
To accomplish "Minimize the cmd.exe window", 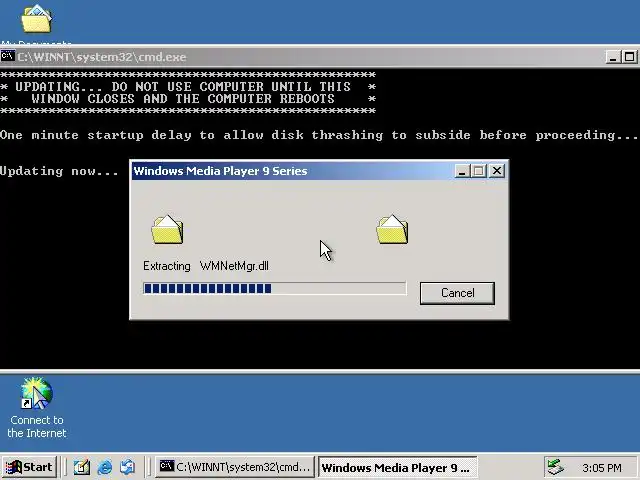I will (x=613, y=57).
